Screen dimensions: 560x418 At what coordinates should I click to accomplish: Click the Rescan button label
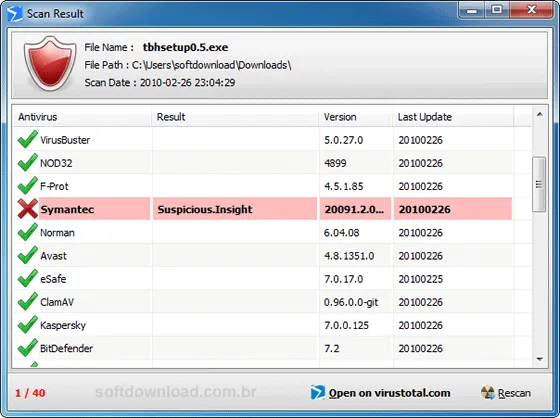tap(514, 393)
